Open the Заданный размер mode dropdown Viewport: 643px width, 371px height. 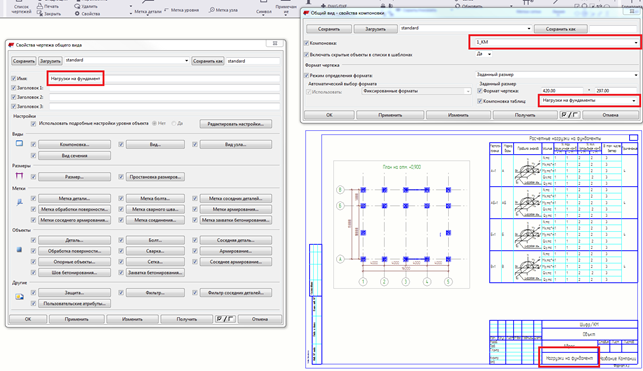click(x=556, y=75)
